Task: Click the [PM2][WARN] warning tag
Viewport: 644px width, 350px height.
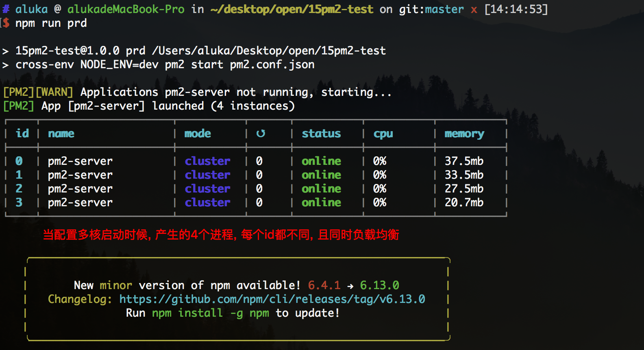Action: coord(38,92)
